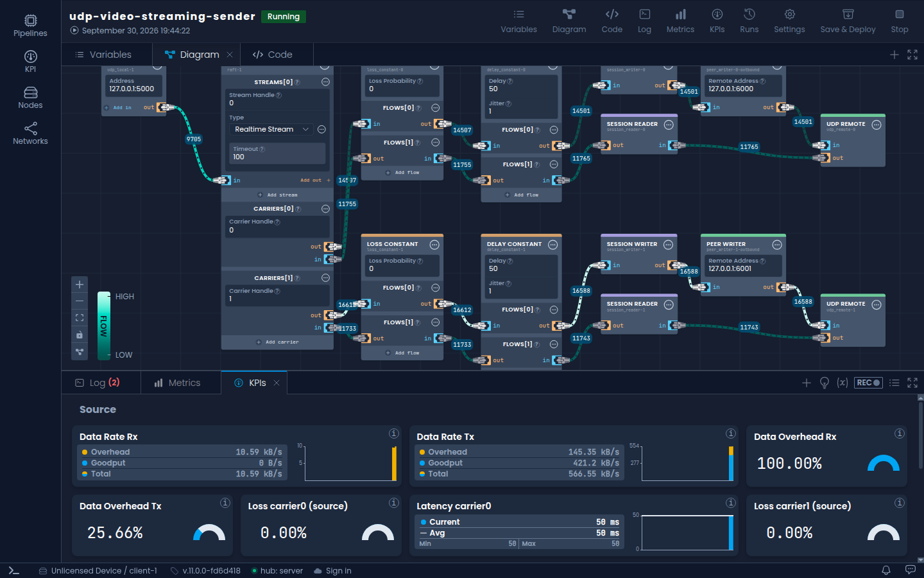Edit the Timeout field value 100
Image resolution: width=924 pixels, height=578 pixels.
(277, 153)
